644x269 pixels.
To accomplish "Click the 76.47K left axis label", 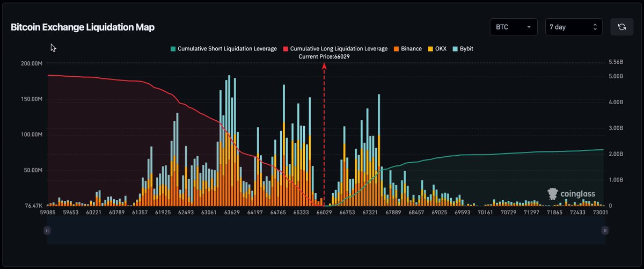I will click(33, 206).
